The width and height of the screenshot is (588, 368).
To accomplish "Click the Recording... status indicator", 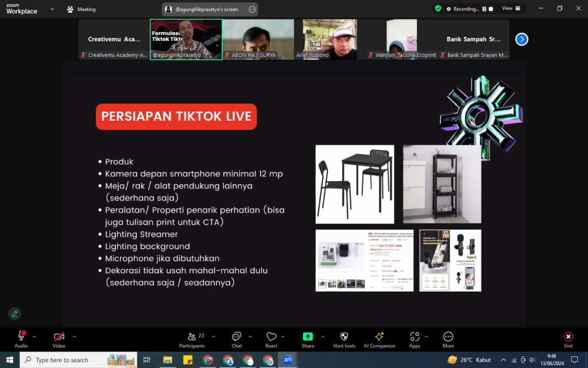I will [x=463, y=9].
